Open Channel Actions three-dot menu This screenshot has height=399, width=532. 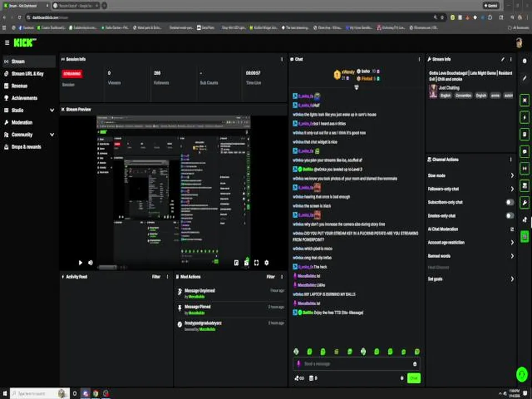510,160
